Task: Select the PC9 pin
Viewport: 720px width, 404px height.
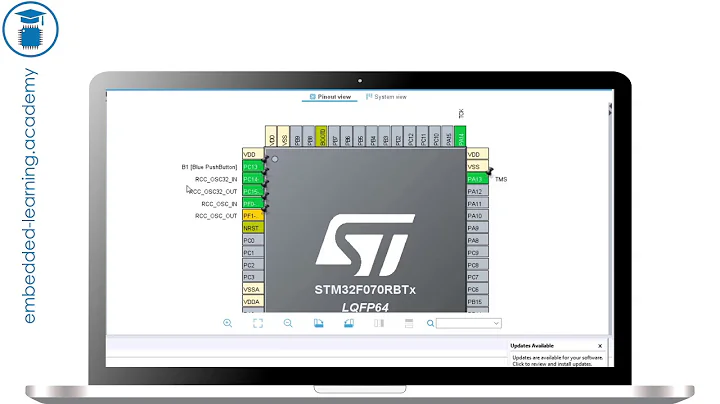Action: point(478,252)
